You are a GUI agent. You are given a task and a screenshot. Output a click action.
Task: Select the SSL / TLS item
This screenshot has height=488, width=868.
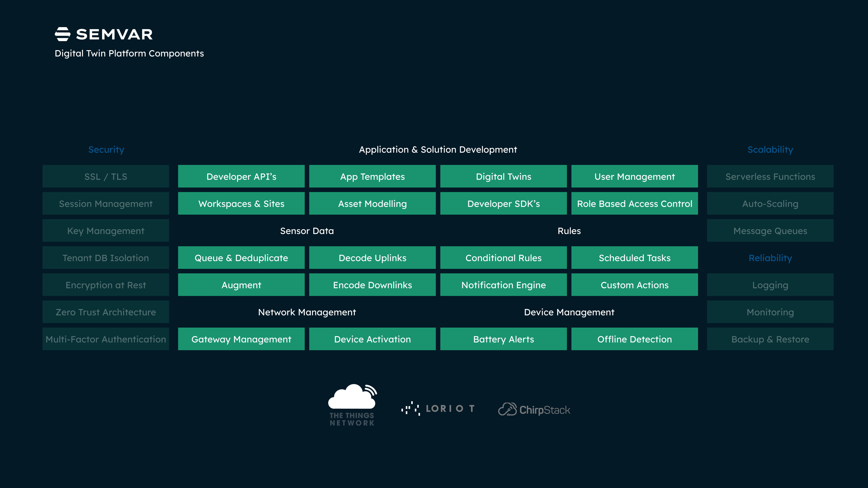[x=106, y=176]
